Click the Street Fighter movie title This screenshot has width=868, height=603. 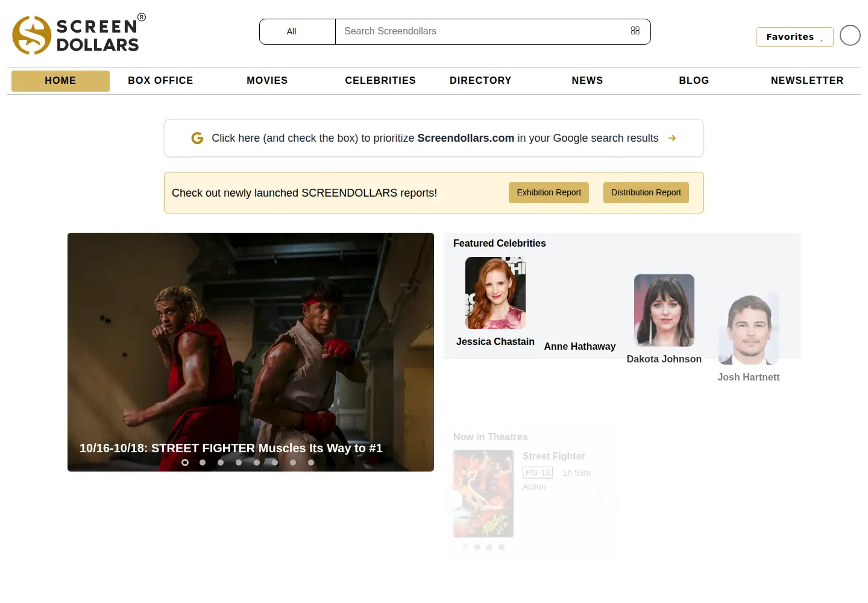[554, 456]
